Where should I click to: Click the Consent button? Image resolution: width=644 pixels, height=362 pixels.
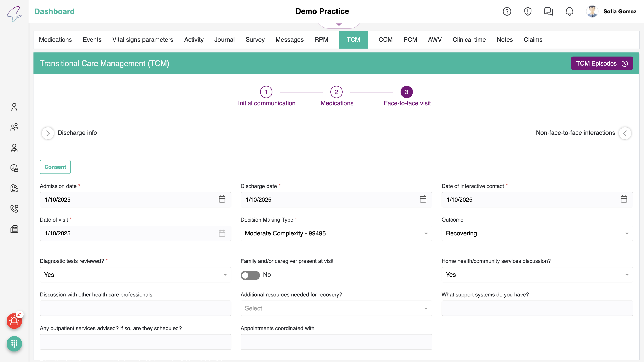55,167
